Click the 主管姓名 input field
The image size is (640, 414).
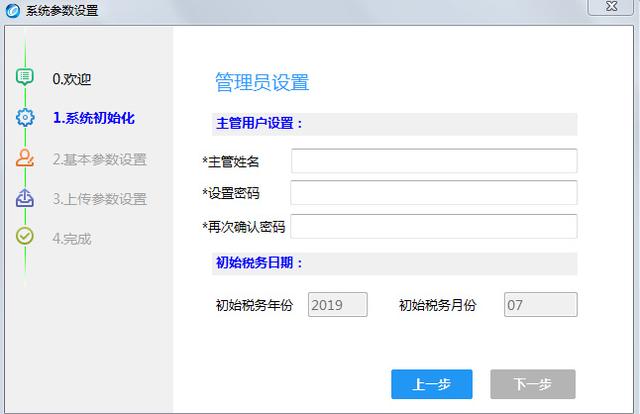(434, 161)
